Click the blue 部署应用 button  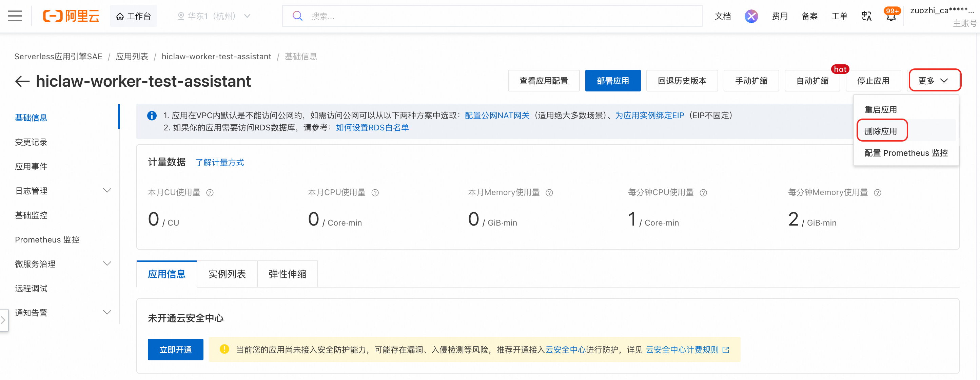(x=612, y=81)
